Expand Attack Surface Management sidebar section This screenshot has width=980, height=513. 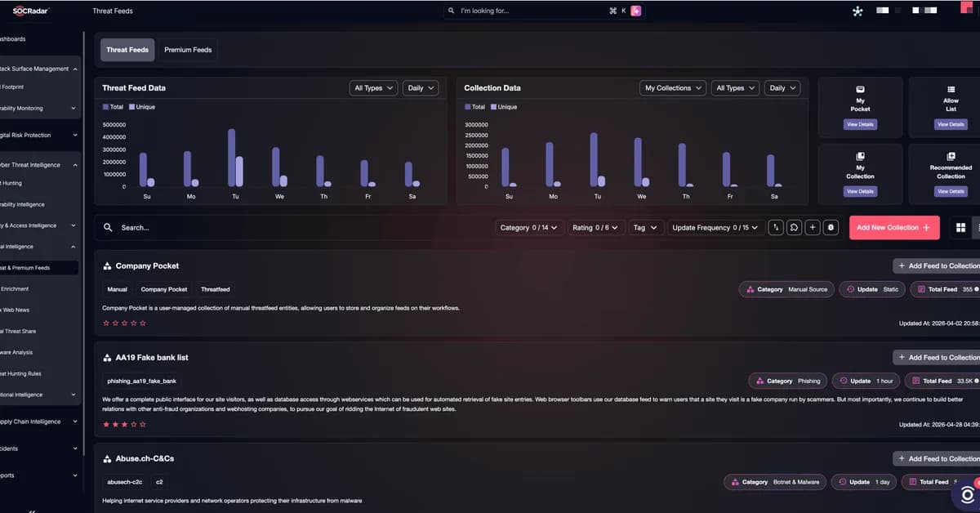click(x=39, y=69)
